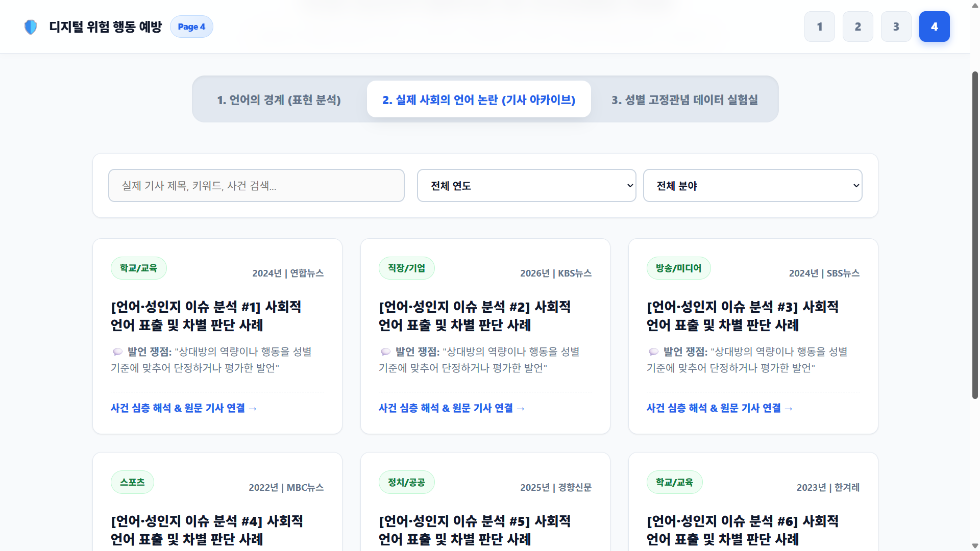Click the blue shield logo icon

[31, 27]
